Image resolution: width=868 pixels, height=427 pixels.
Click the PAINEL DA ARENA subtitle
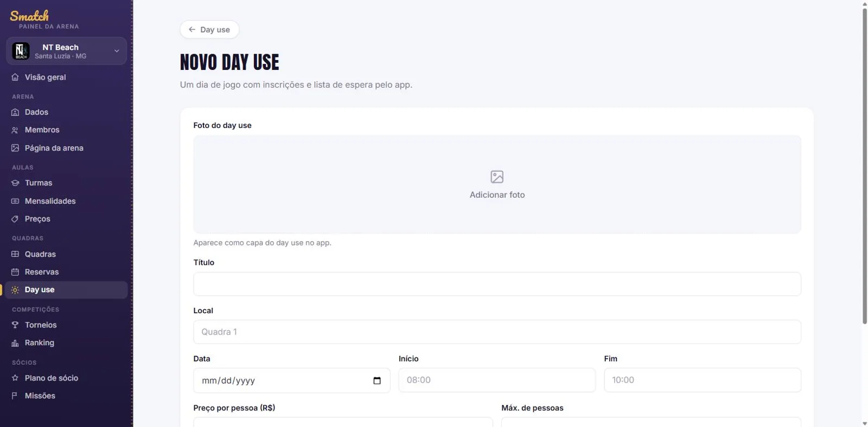pyautogui.click(x=49, y=27)
